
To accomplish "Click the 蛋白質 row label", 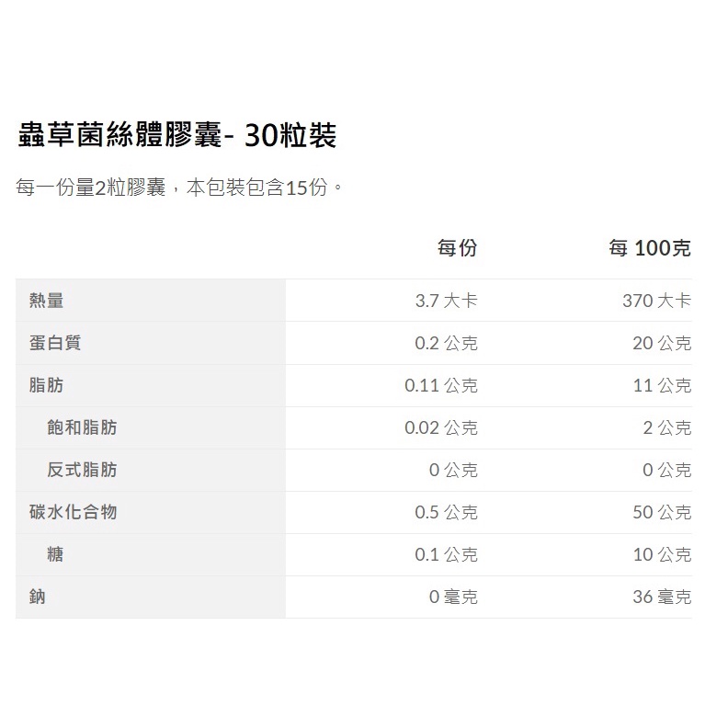I will click(55, 343).
